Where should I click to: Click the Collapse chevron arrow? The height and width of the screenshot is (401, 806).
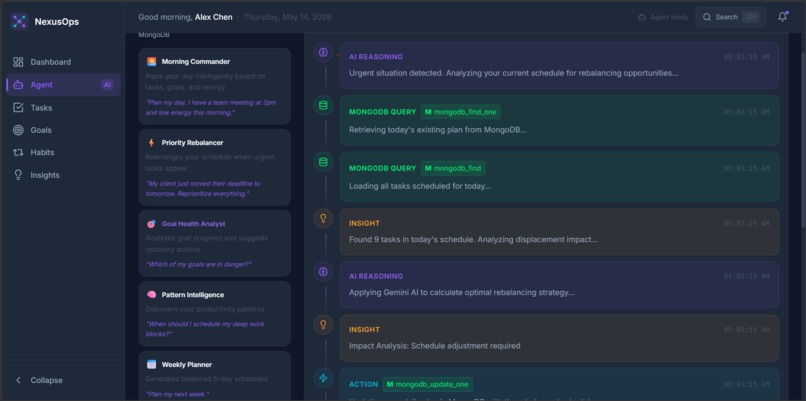coord(19,380)
